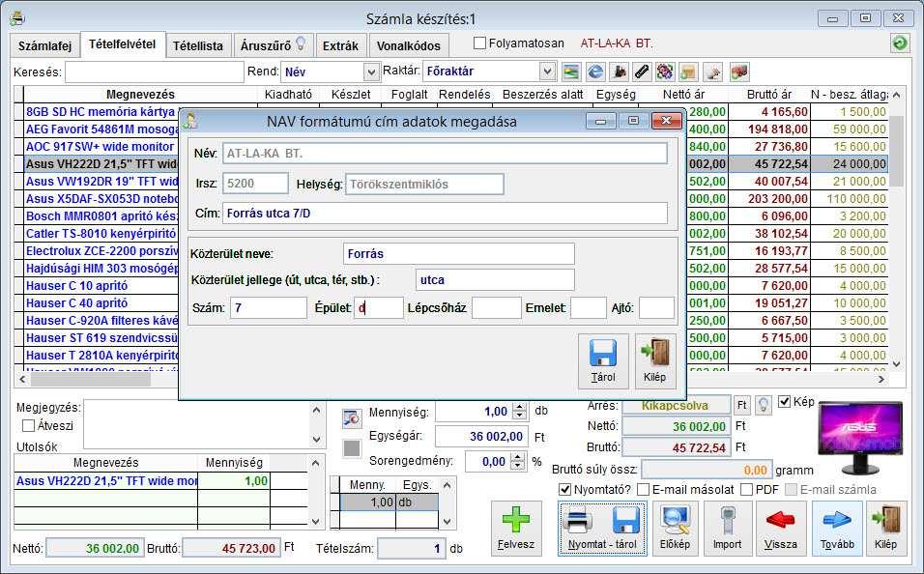Click the Ajtó input field

(656, 307)
